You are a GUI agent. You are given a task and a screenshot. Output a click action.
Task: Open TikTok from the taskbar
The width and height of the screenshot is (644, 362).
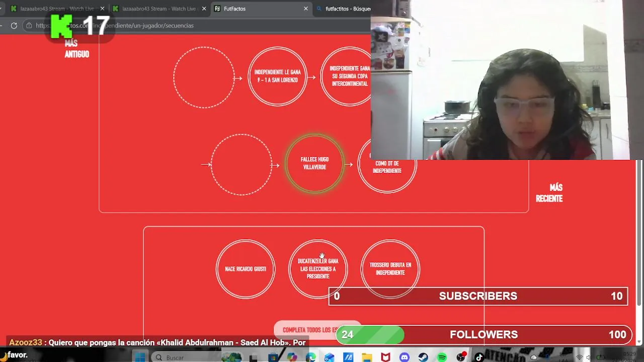click(479, 357)
